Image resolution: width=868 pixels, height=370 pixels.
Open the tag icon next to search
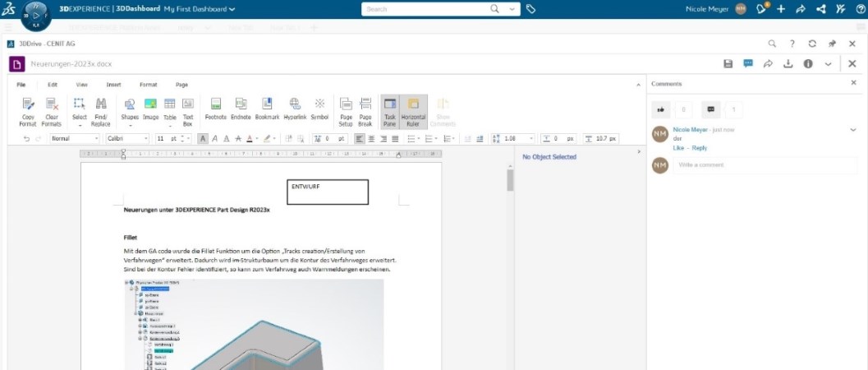[530, 9]
